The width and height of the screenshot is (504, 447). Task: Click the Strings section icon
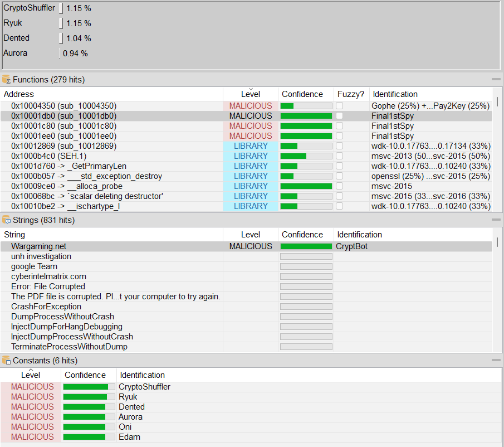(6, 220)
